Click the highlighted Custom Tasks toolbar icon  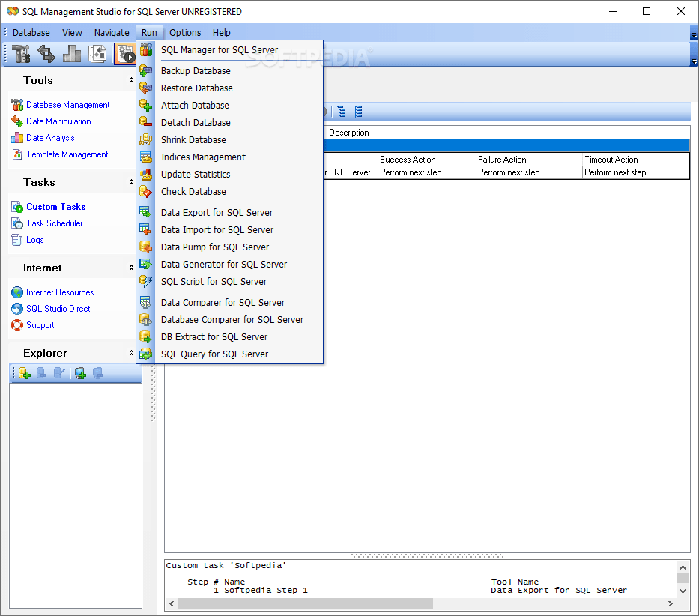pyautogui.click(x=125, y=54)
